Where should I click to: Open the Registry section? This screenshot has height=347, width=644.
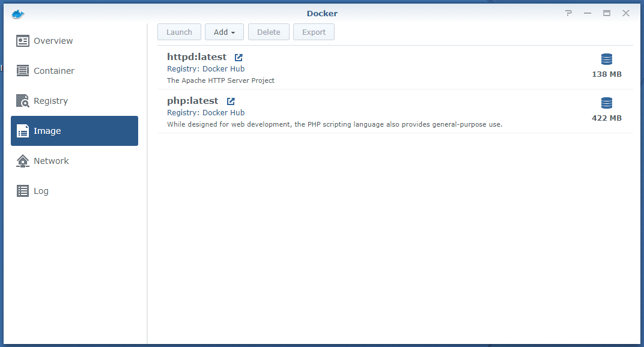74,101
